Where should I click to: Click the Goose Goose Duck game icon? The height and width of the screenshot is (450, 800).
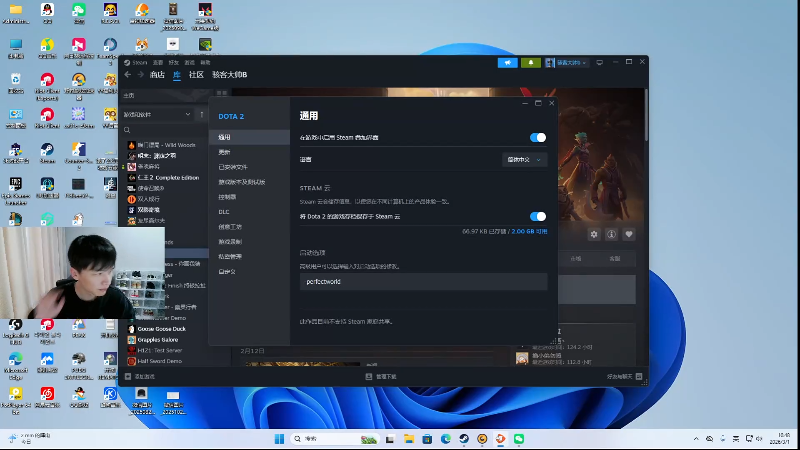point(131,329)
